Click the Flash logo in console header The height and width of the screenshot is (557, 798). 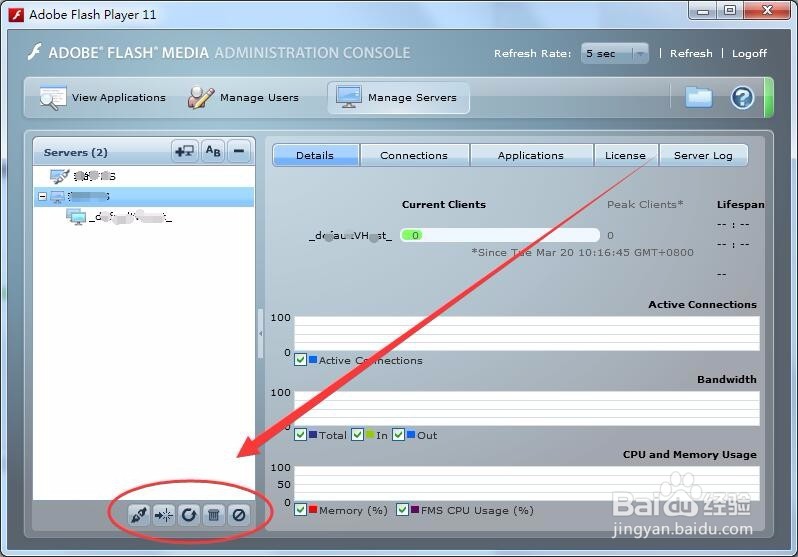[35, 52]
